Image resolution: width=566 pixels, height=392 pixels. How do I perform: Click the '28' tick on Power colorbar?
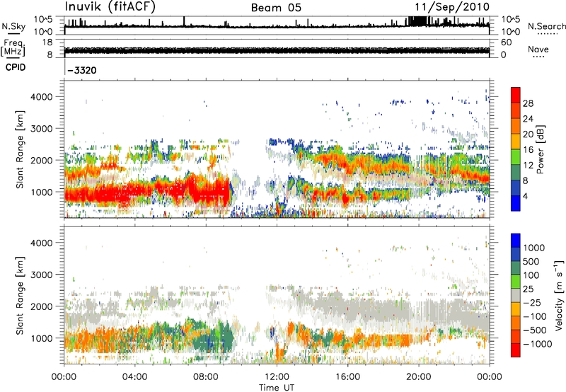pos(528,103)
